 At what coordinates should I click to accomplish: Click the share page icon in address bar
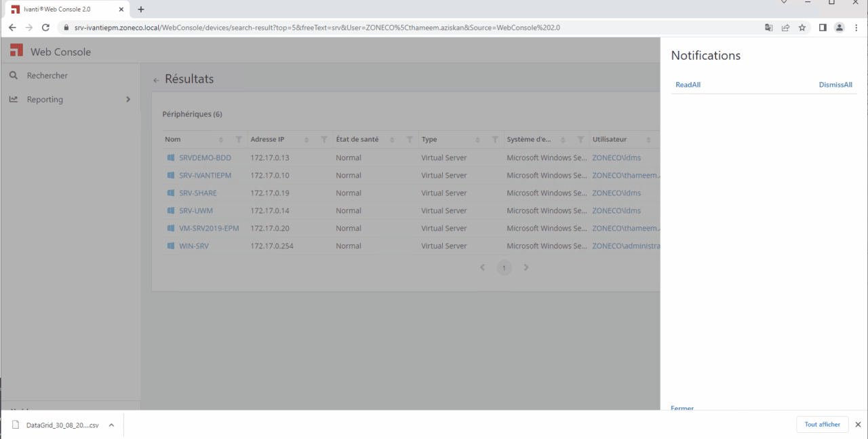(785, 28)
